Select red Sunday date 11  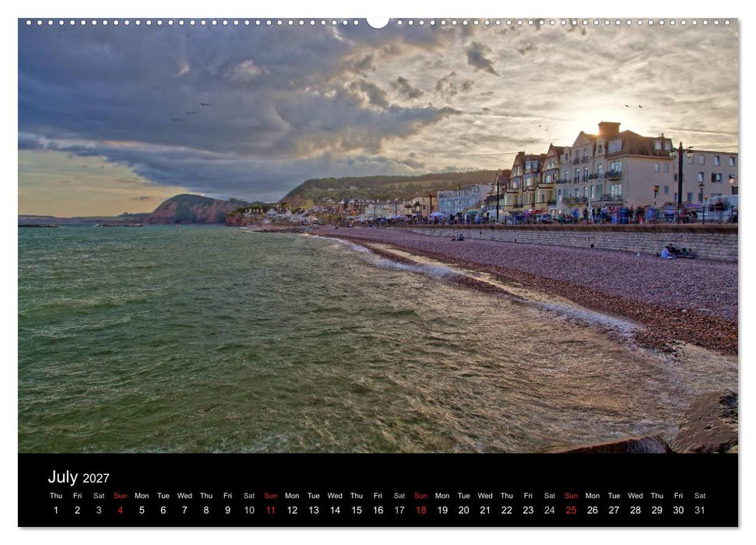pos(270,510)
